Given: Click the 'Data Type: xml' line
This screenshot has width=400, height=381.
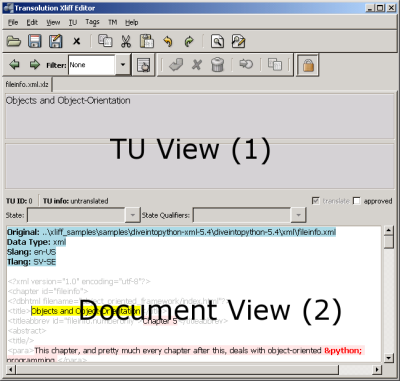Looking at the screenshot, I should [x=36, y=242].
